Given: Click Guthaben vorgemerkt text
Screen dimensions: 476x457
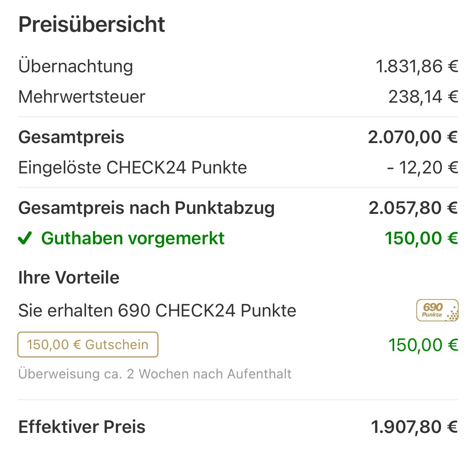Looking at the screenshot, I should pyautogui.click(x=133, y=238).
